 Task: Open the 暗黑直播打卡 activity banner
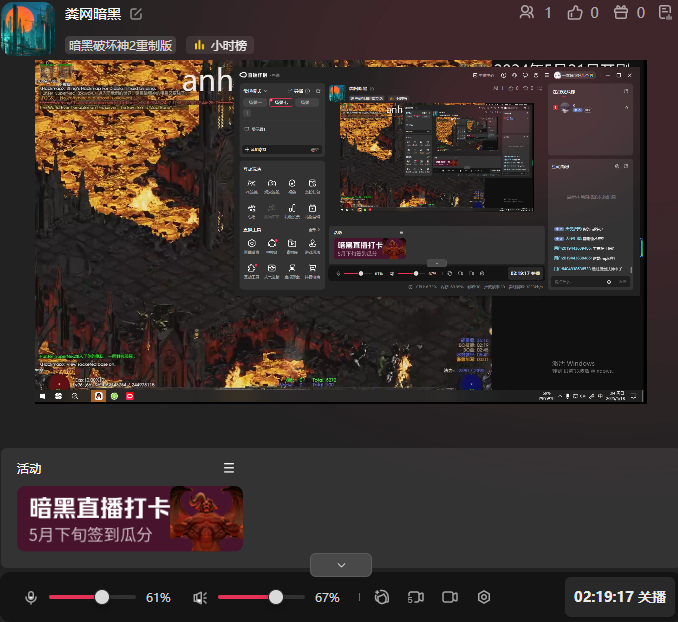[x=130, y=519]
